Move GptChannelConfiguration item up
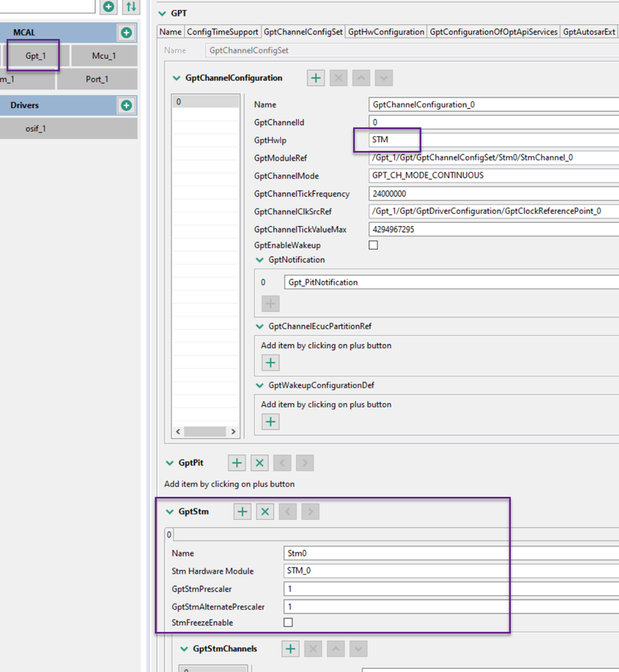619x672 pixels. pyautogui.click(x=362, y=78)
